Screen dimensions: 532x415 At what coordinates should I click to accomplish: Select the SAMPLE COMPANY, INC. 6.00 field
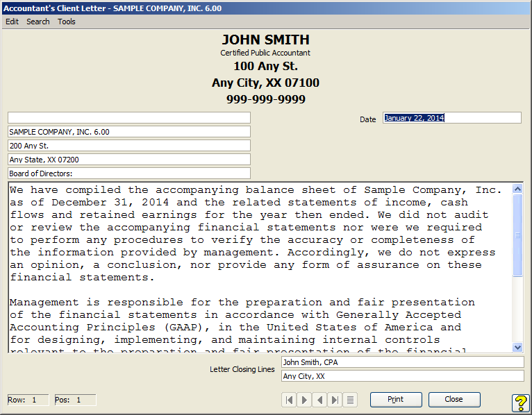pyautogui.click(x=128, y=132)
